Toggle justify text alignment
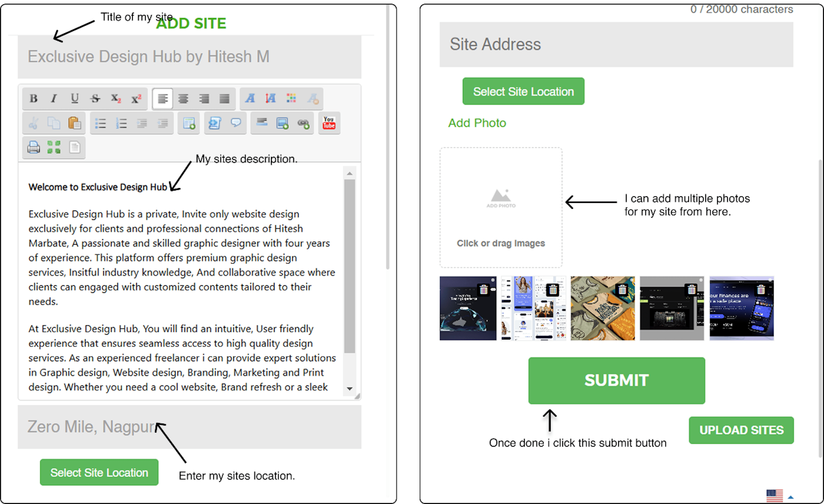 tap(224, 99)
